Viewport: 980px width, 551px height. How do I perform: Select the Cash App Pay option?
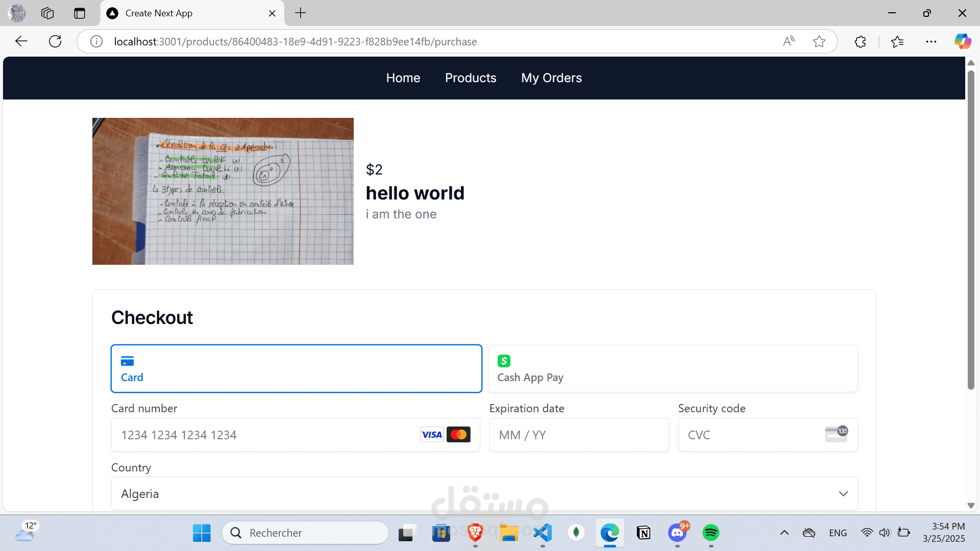[x=672, y=368]
